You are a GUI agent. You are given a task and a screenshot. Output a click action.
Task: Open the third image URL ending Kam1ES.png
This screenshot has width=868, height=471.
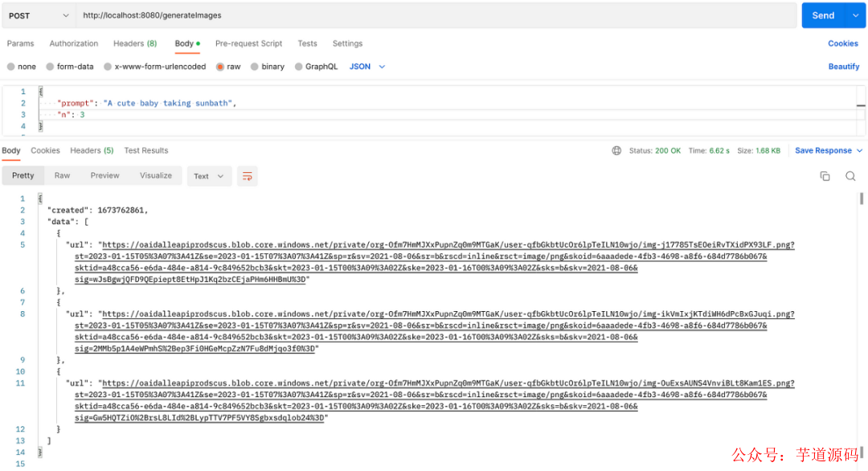click(435, 400)
